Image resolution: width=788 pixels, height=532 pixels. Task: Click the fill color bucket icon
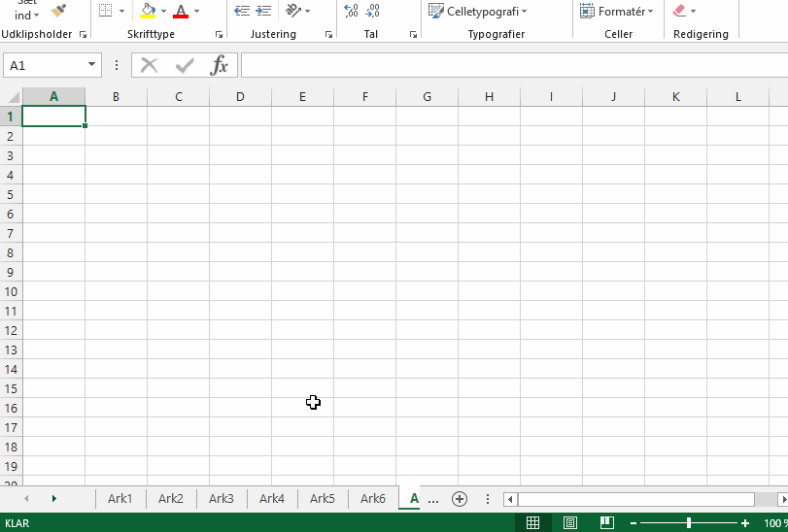(x=148, y=11)
